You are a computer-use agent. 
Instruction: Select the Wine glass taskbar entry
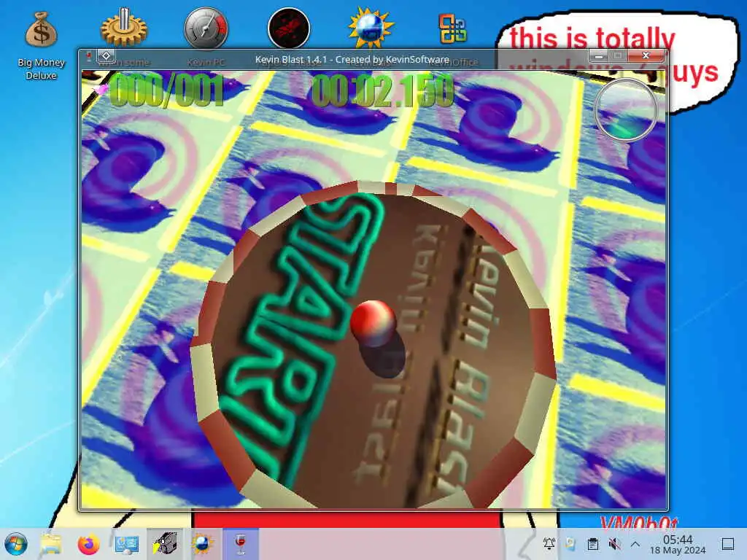(x=241, y=544)
